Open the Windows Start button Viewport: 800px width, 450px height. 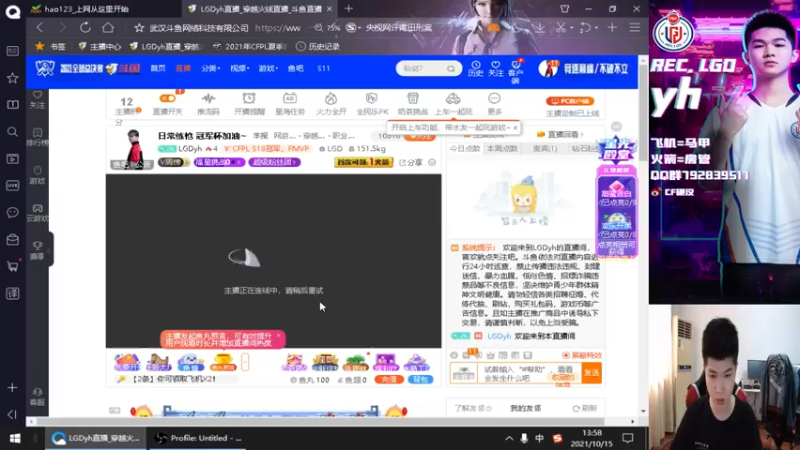point(15,438)
